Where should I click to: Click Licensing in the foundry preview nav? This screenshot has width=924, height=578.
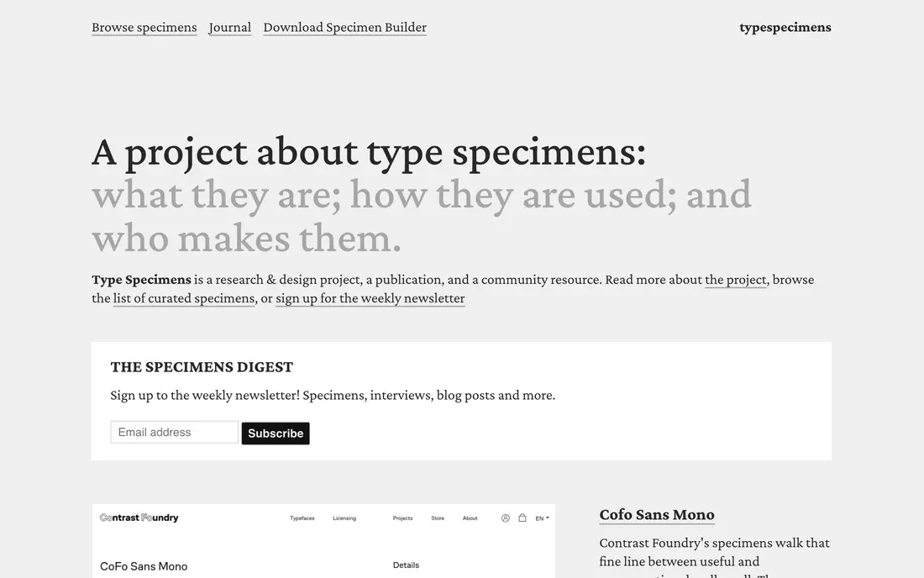[344, 518]
